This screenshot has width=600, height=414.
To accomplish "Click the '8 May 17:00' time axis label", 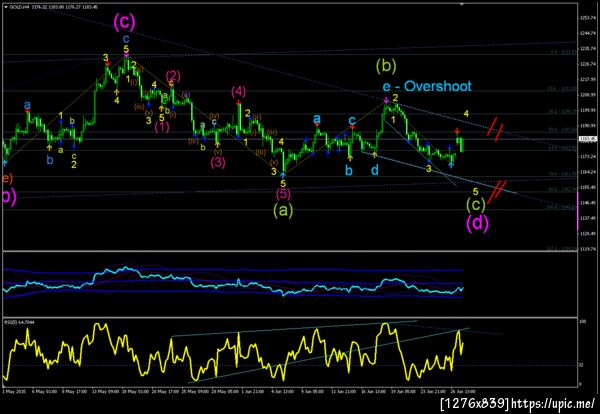I will [x=74, y=392].
